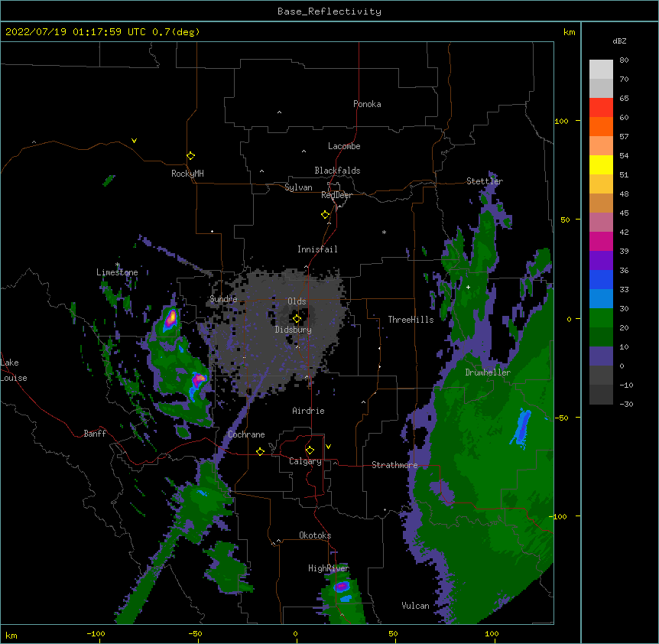Click the 0 km tick on bottom axis
This screenshot has height=644, width=659.
coord(295,633)
